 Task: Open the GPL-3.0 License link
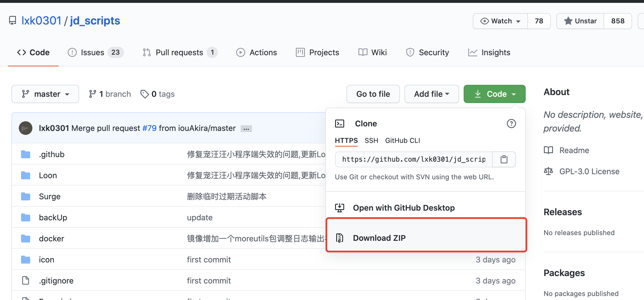pyautogui.click(x=589, y=171)
